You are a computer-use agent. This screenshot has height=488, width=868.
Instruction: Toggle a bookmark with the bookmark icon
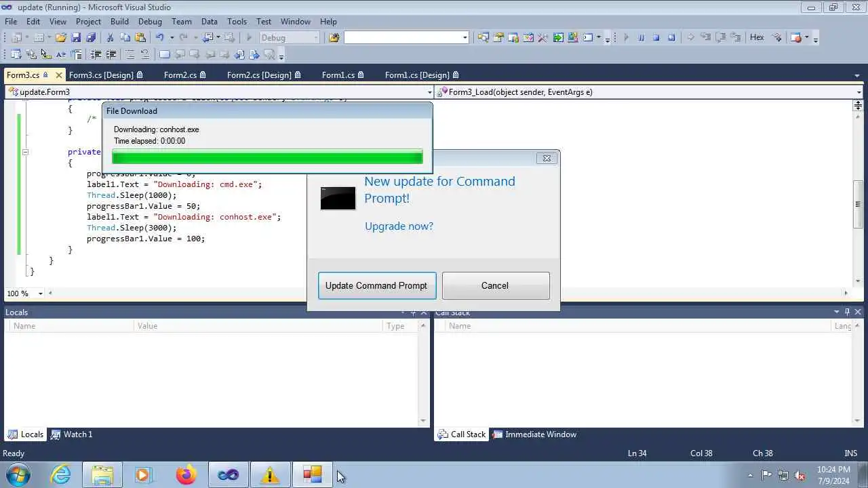164,54
